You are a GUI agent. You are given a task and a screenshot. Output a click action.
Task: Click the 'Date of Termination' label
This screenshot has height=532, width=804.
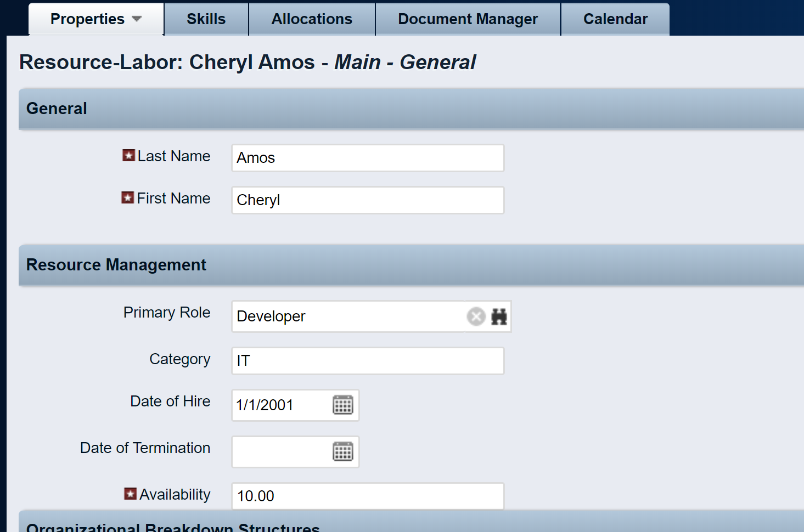145,448
